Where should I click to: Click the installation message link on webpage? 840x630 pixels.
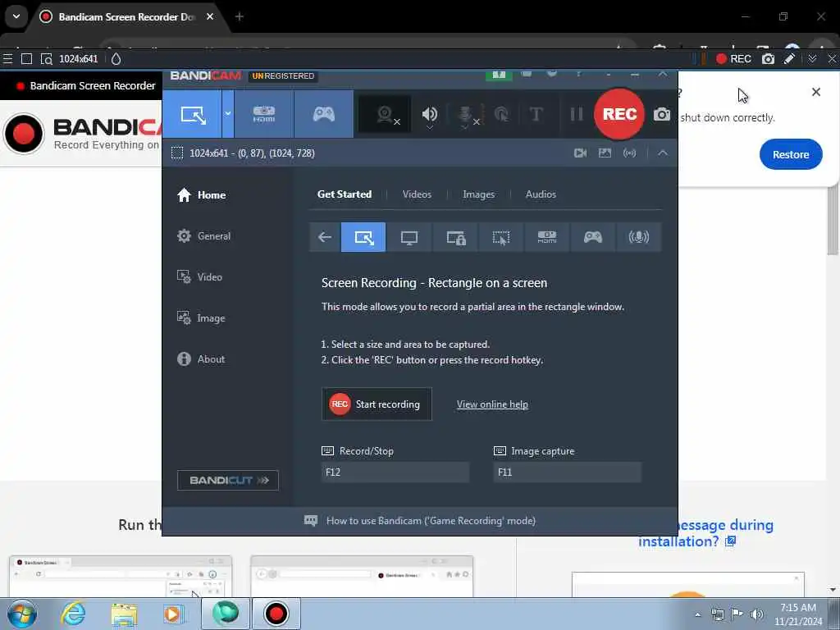[x=705, y=533]
